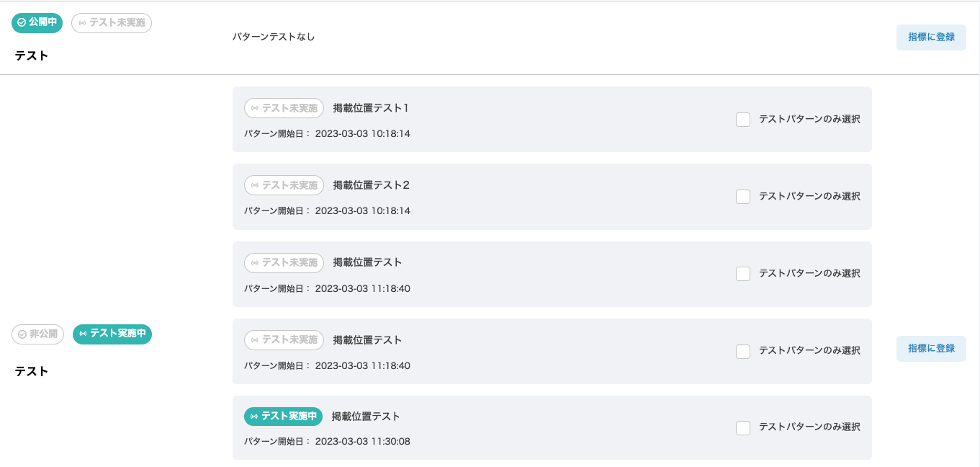Image resolution: width=980 pixels, height=467 pixels.
Task: Click the start date 2023-03-03 11:30:08
Action: 362,441
